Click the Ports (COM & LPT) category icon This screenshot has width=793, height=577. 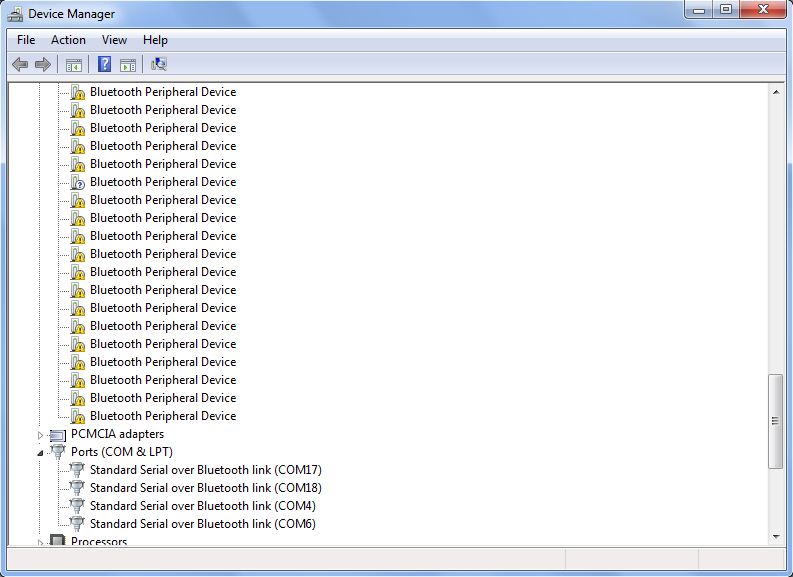(58, 451)
